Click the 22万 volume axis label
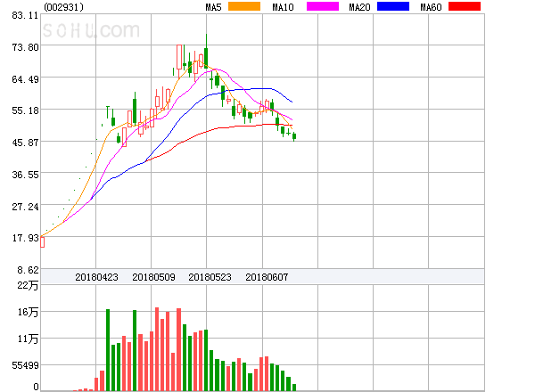This screenshot has width=535, height=392. pyautogui.click(x=28, y=285)
